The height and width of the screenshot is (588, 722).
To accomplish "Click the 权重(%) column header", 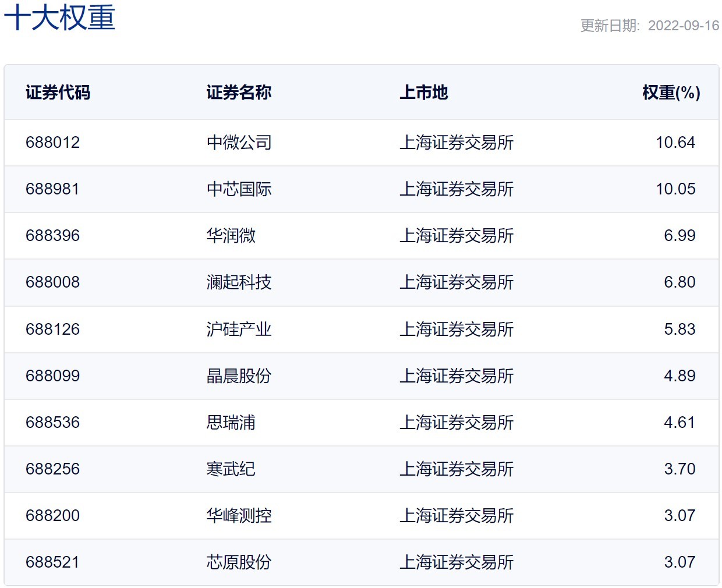I will coord(671,93).
